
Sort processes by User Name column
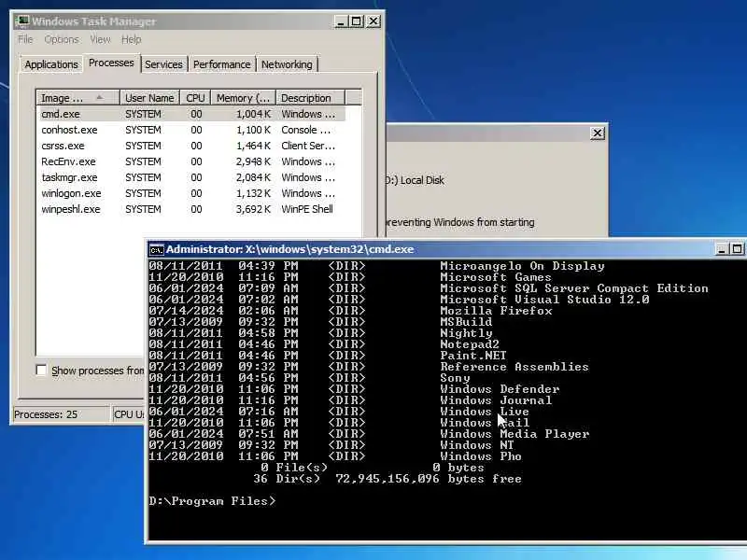tap(149, 98)
